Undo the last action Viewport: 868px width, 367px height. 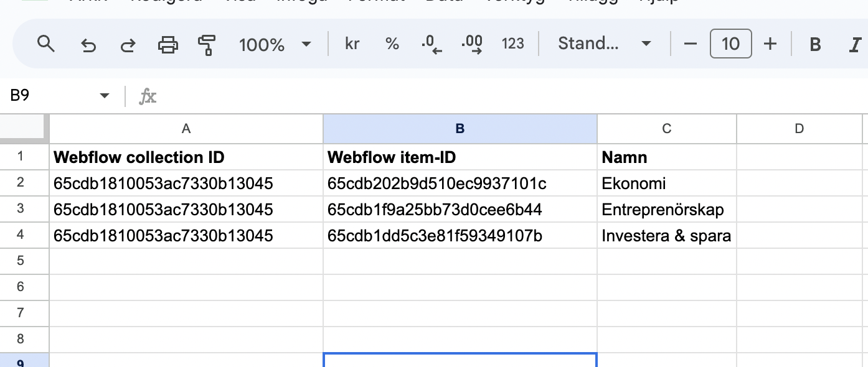[88, 44]
